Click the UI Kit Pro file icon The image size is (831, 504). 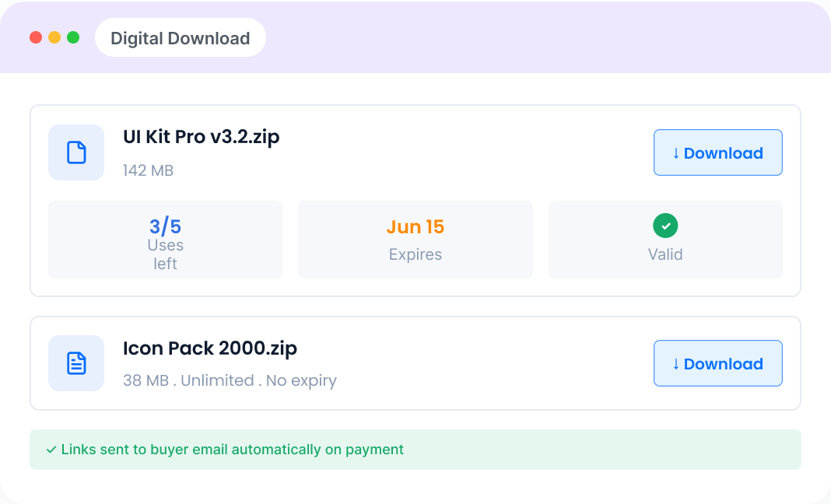click(76, 152)
